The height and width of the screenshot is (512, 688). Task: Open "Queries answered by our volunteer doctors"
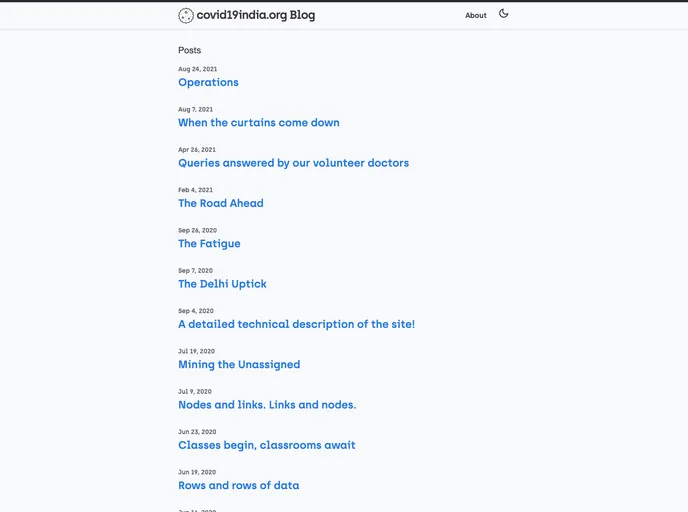293,163
